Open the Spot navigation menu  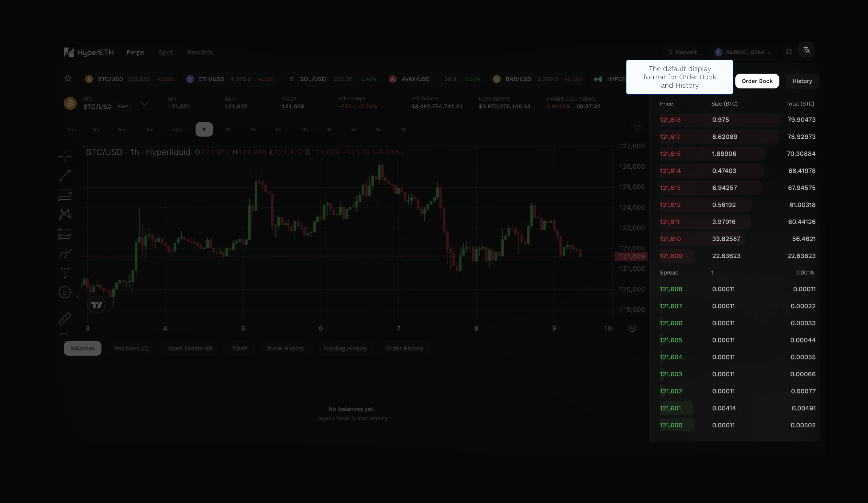[x=166, y=52]
